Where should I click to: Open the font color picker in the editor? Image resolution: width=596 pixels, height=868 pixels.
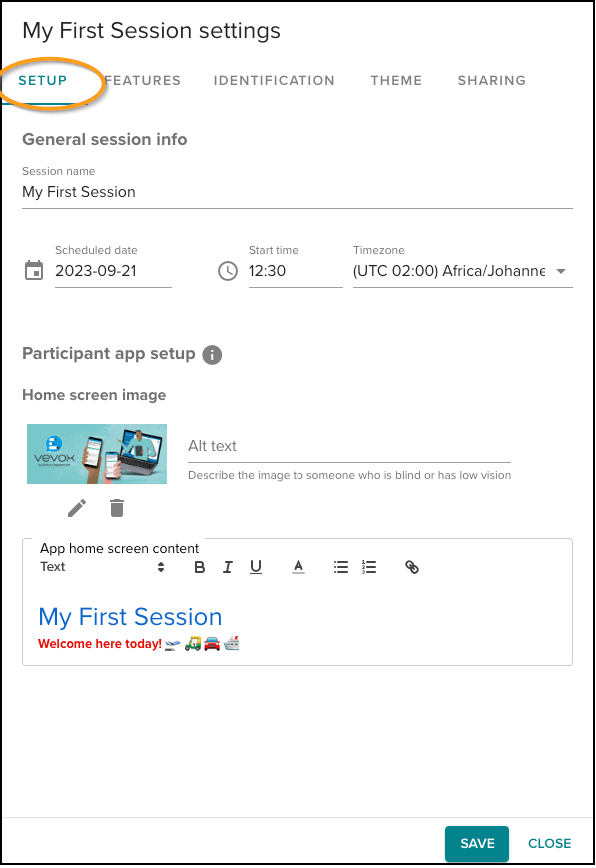pyautogui.click(x=298, y=566)
